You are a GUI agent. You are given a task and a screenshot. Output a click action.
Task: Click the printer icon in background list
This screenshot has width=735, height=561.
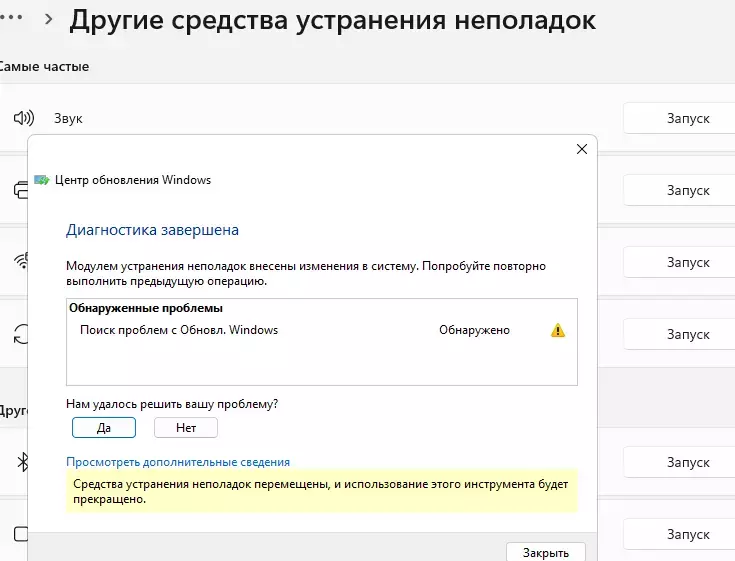(x=21, y=190)
